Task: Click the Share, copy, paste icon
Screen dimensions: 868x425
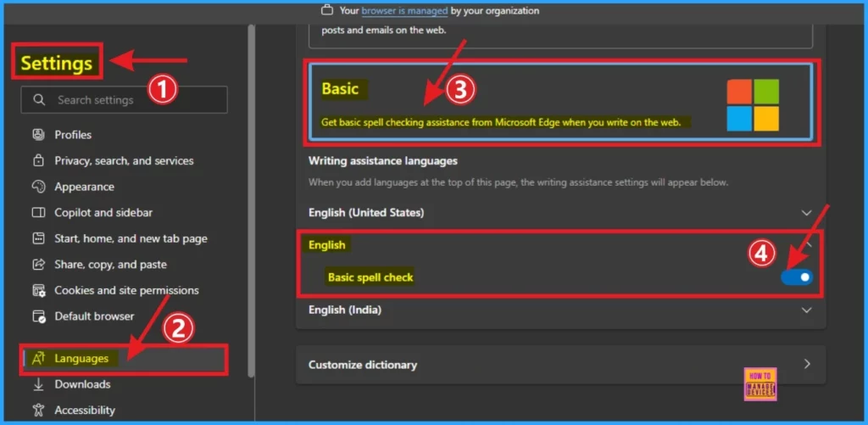Action: [x=38, y=265]
